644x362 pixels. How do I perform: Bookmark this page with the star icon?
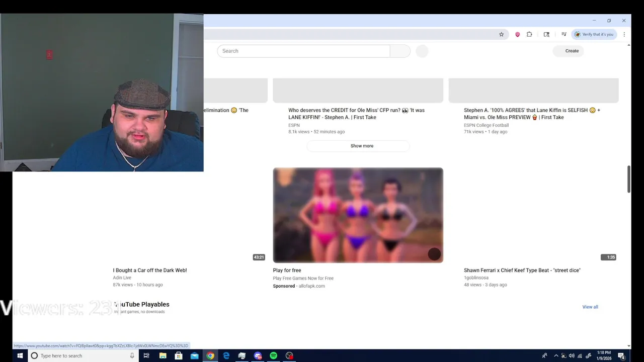pyautogui.click(x=501, y=34)
